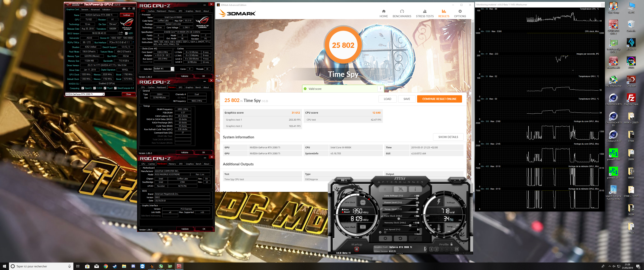Click the Afterburner Kombustor K button
Viewport: 644px width, 270px height.
385,189
